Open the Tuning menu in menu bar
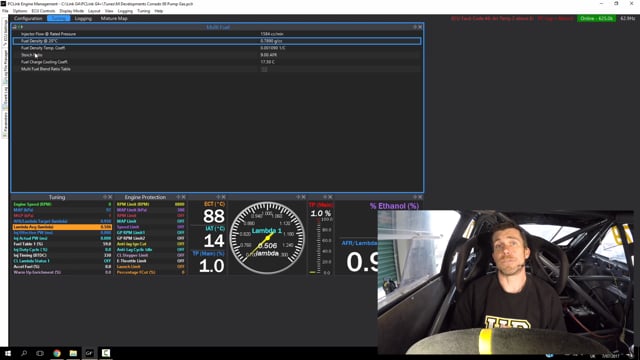Image resolution: width=640 pixels, height=360 pixels. tap(143, 11)
